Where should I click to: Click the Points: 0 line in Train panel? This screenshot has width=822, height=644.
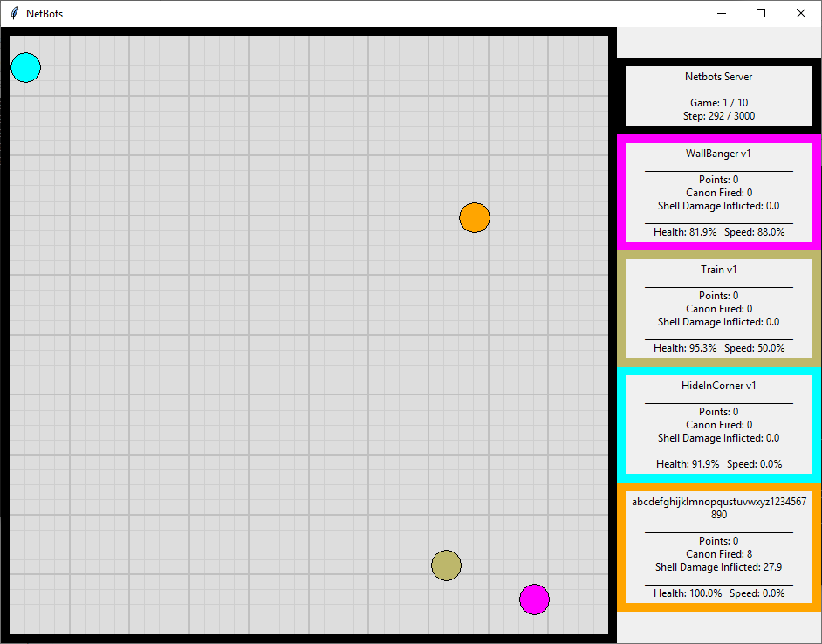coord(718,295)
